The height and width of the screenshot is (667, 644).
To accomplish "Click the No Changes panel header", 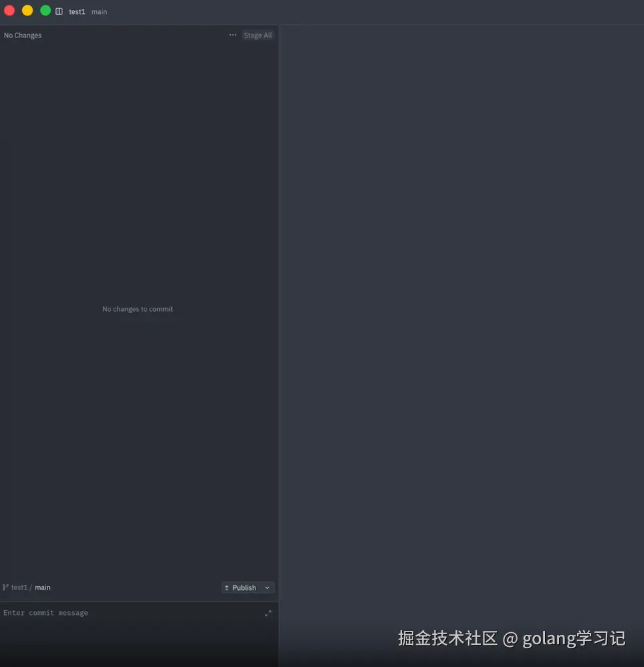I will pyautogui.click(x=23, y=35).
